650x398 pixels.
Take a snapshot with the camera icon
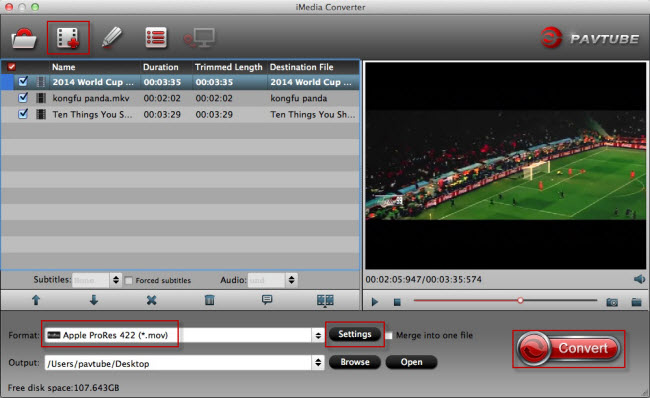click(612, 302)
